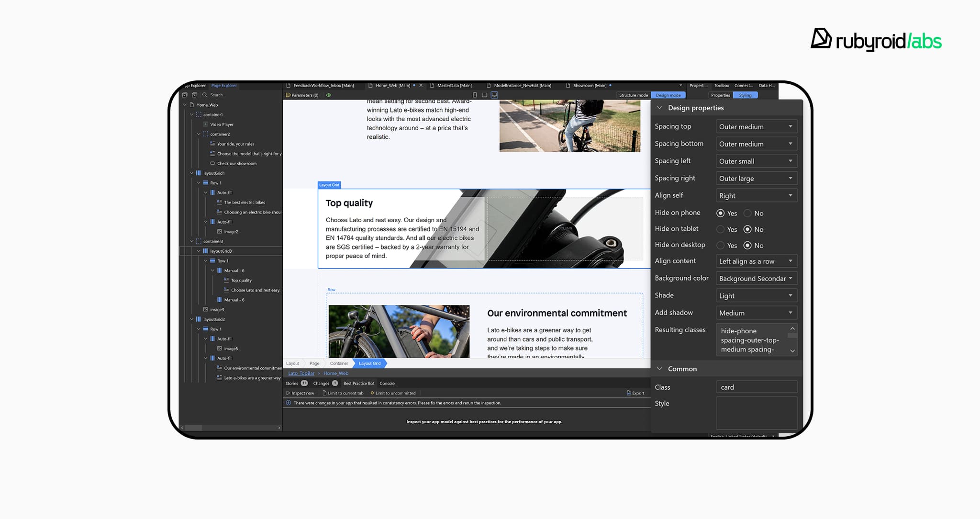This screenshot has height=519, width=980.
Task: Switch to tablet preview device icon
Action: click(484, 95)
